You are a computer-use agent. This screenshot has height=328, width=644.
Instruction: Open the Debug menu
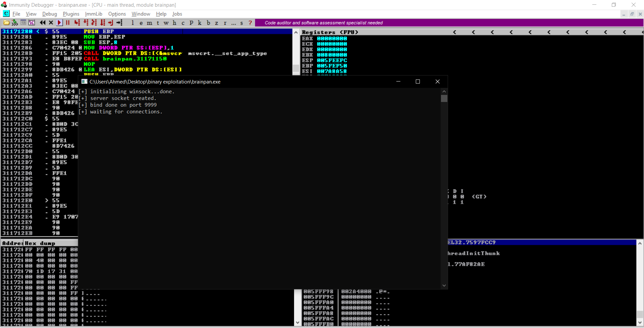[x=49, y=14]
